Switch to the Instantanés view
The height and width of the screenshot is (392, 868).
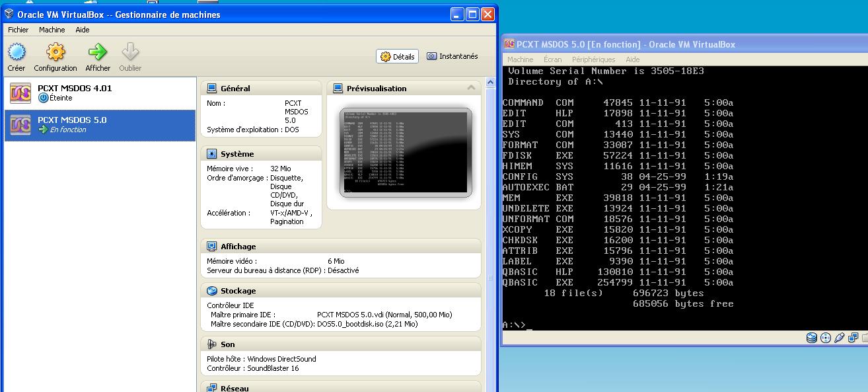pos(452,56)
